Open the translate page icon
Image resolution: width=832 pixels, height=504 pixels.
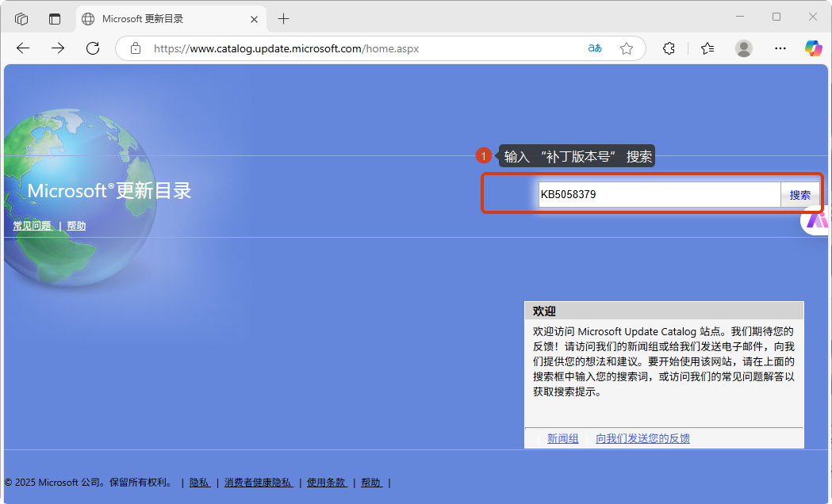595,48
